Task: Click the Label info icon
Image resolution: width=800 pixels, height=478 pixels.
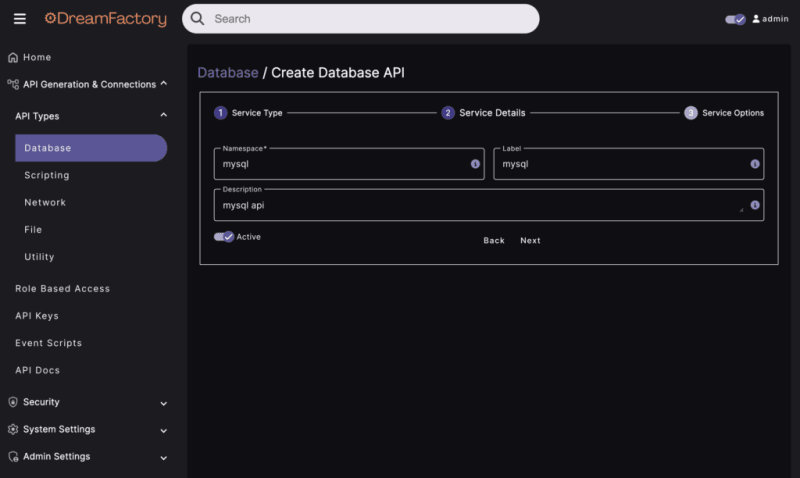Action: [x=755, y=164]
